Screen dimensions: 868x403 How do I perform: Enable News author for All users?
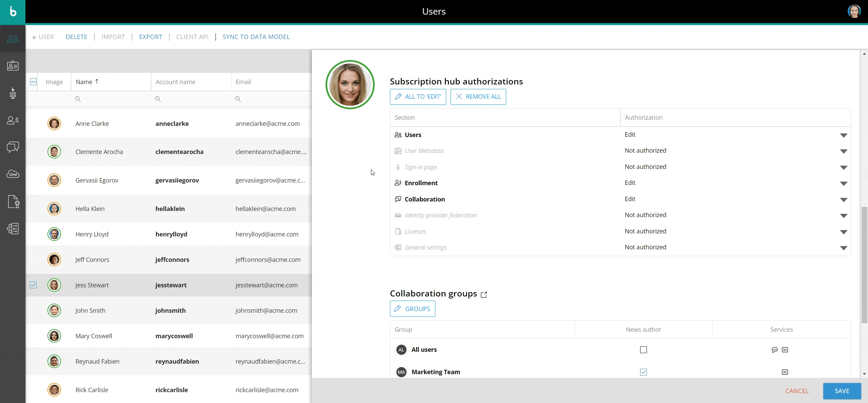coord(643,350)
